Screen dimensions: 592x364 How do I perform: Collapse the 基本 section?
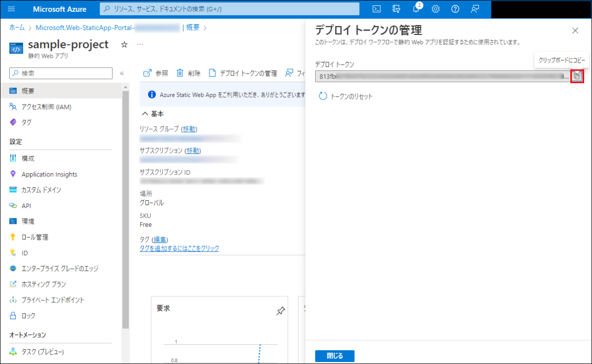(152, 113)
